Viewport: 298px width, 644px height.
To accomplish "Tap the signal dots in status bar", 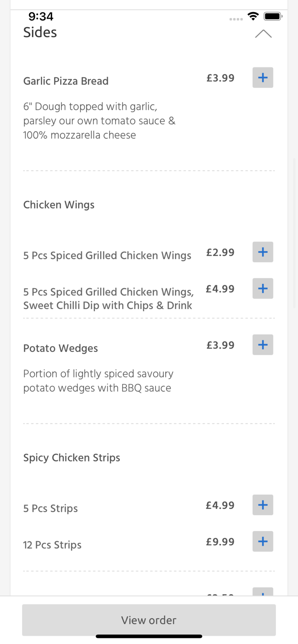I will pyautogui.click(x=236, y=18).
